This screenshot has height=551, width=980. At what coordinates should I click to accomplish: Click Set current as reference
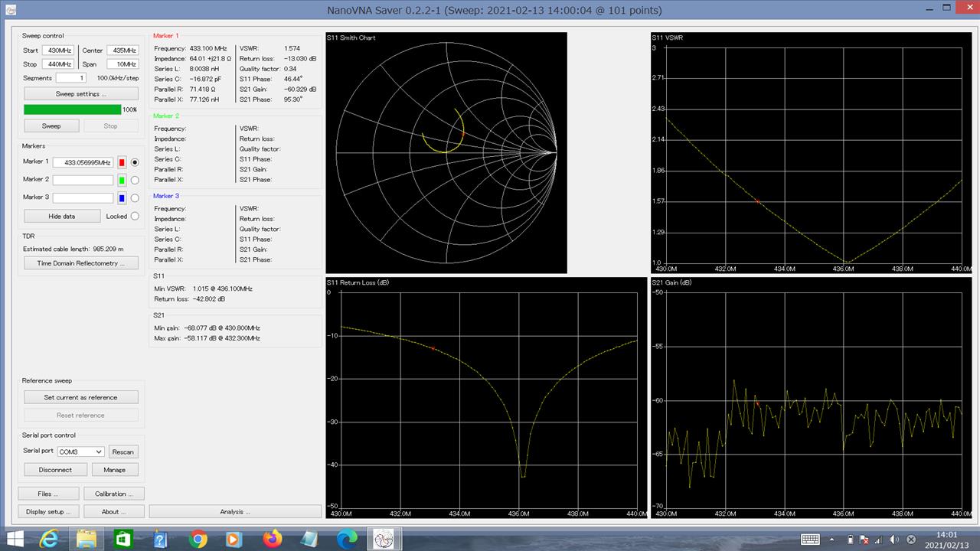(80, 397)
